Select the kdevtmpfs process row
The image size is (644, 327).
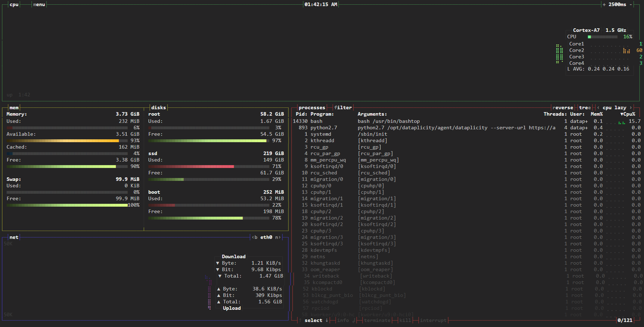point(467,250)
